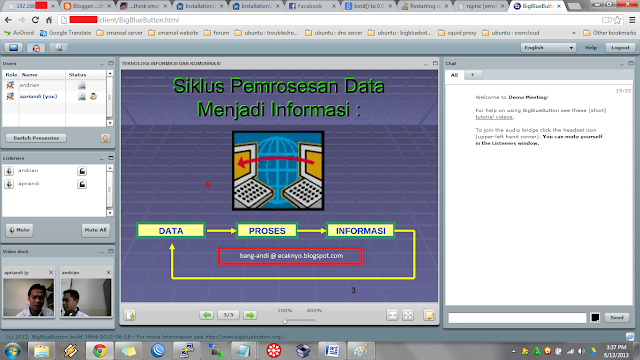The image size is (640, 360).
Task: Open Help in BigBlueButton top bar
Action: click(x=591, y=48)
